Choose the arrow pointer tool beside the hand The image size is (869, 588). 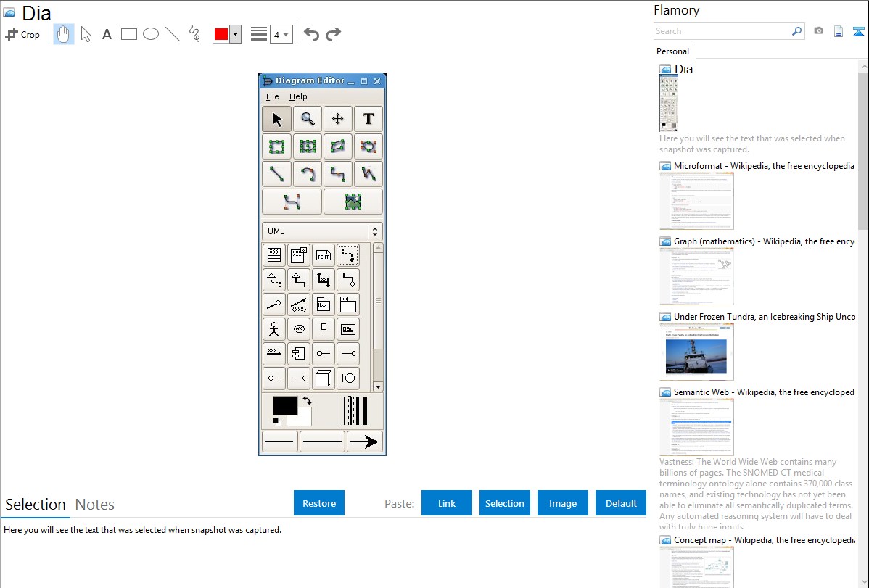pyautogui.click(x=86, y=34)
